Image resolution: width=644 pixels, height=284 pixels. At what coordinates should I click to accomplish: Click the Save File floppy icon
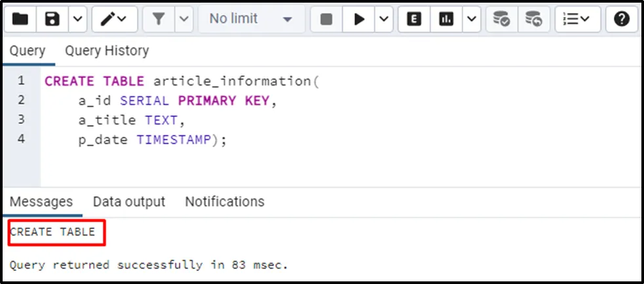(52, 19)
